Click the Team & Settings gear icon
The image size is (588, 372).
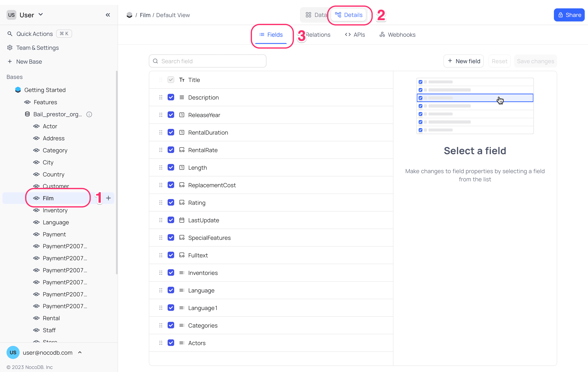click(10, 48)
